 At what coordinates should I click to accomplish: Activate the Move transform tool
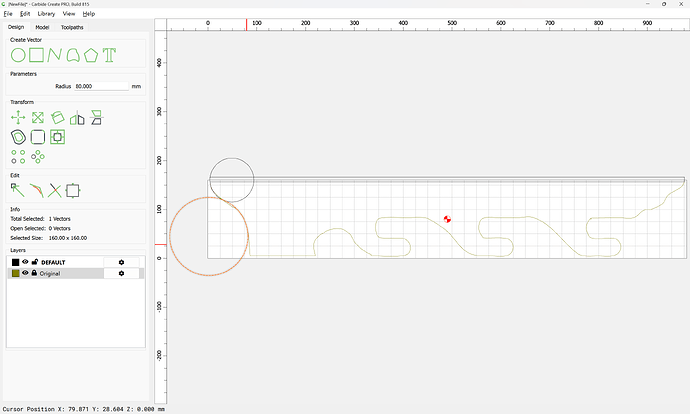point(18,118)
